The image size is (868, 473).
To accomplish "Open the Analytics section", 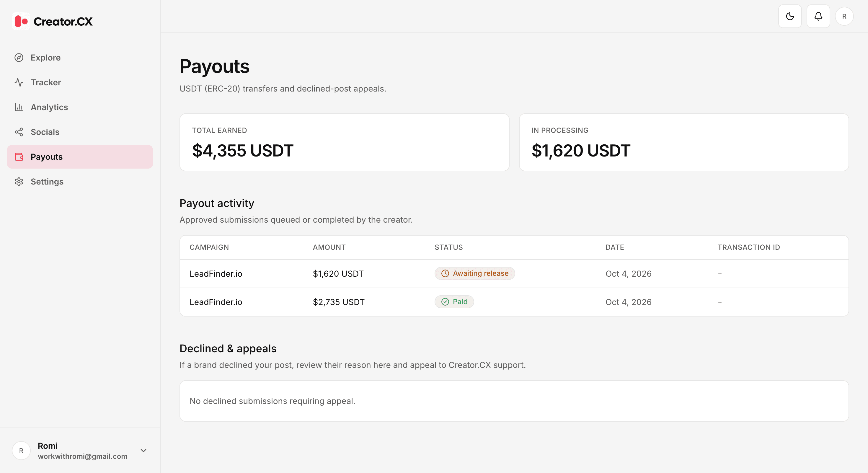I will tap(80, 107).
